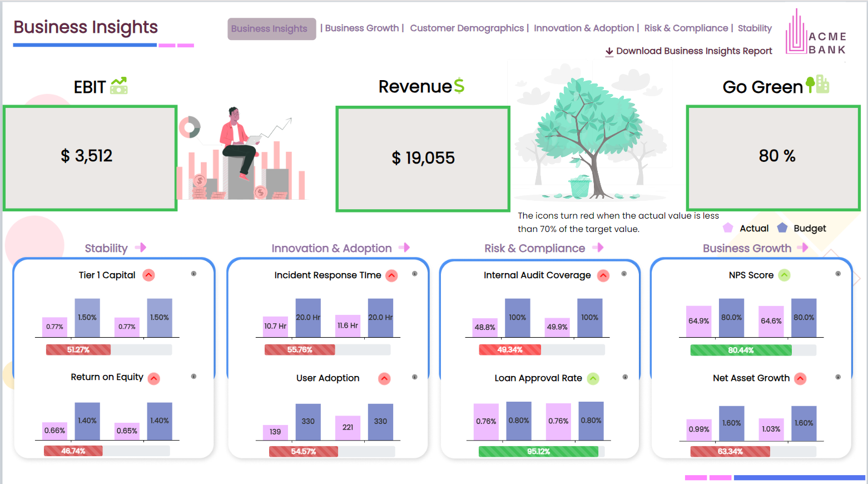Open the Business Growth section heading
Screen dimensions: 868x484
pyautogui.click(x=747, y=248)
